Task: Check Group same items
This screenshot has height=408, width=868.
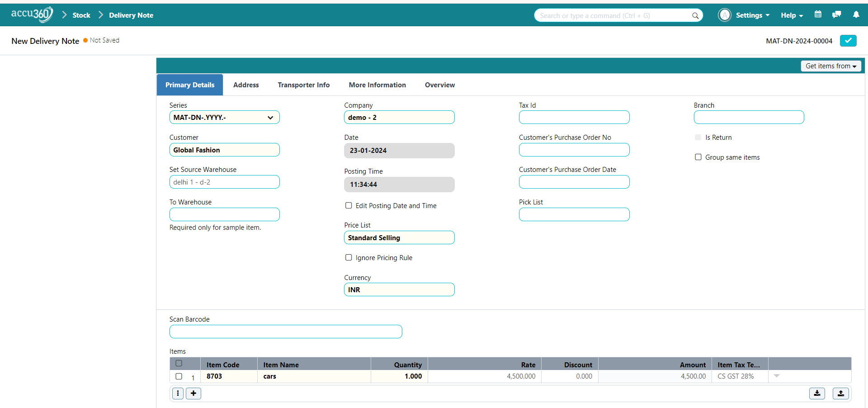Action: [x=698, y=157]
